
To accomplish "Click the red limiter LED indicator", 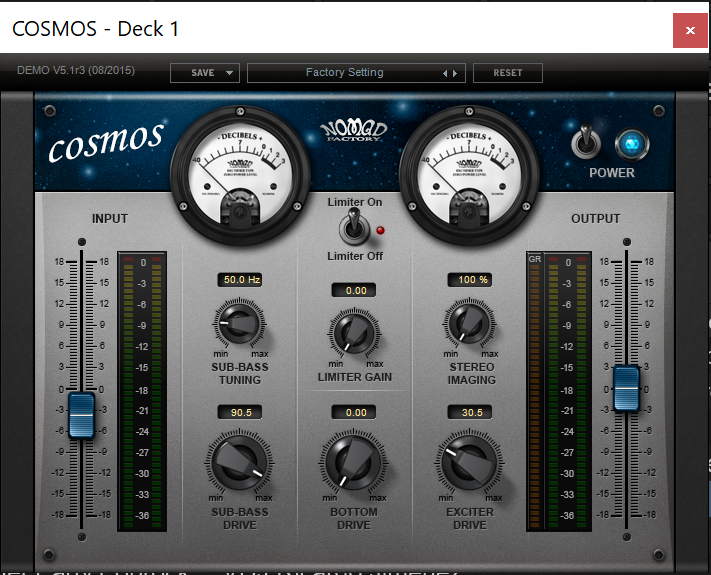I will click(x=380, y=230).
